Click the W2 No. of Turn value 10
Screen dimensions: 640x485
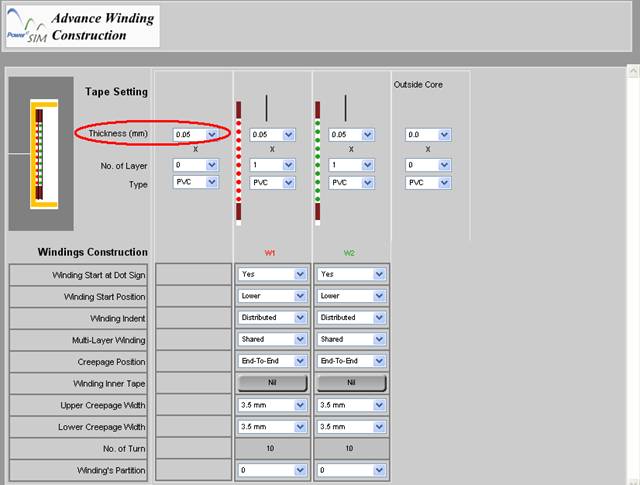coord(349,448)
